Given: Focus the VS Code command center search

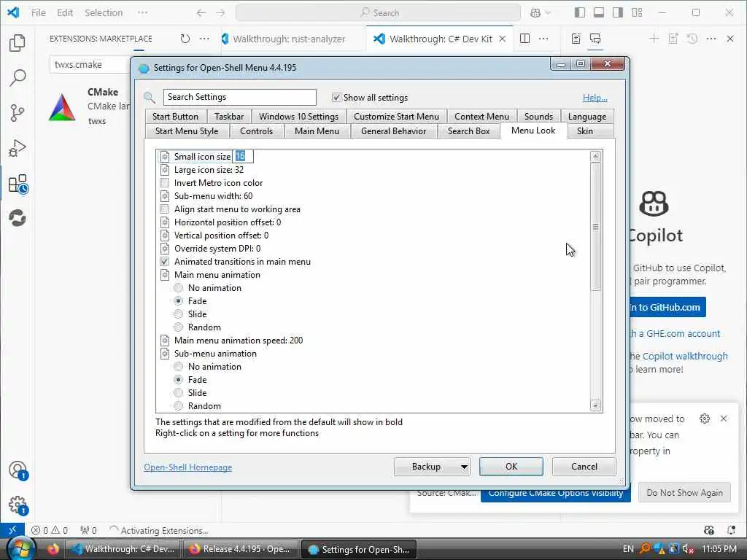Looking at the screenshot, I should tap(379, 13).
